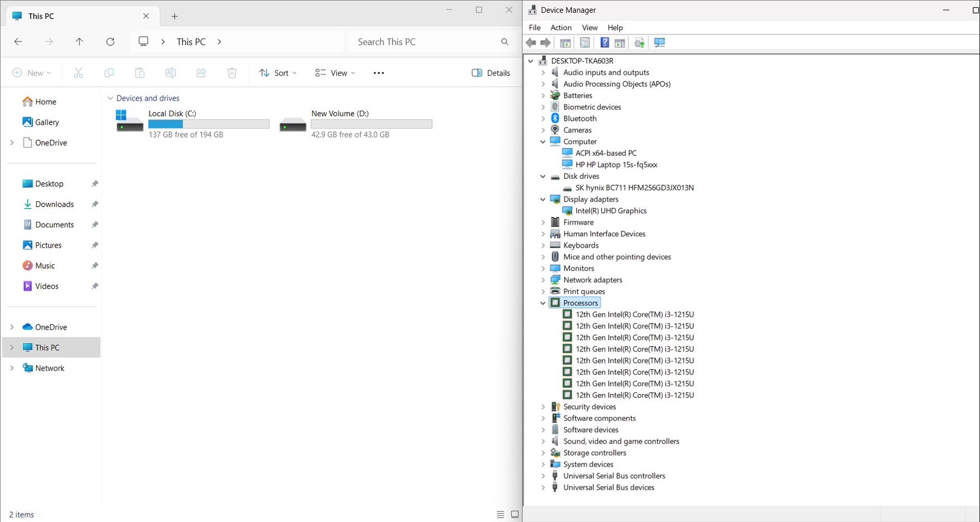Viewport: 980px width, 522px height.
Task: Select Downloads in the navigation pane
Action: click(54, 205)
